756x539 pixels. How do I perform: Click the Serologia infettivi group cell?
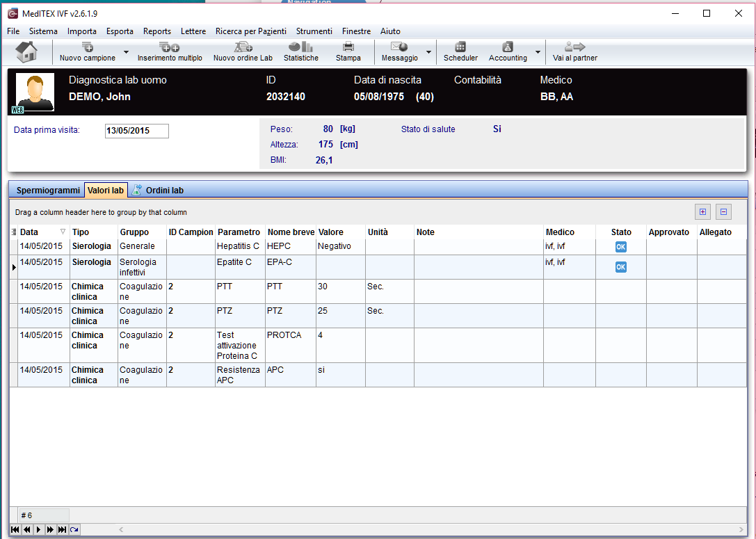(142, 267)
